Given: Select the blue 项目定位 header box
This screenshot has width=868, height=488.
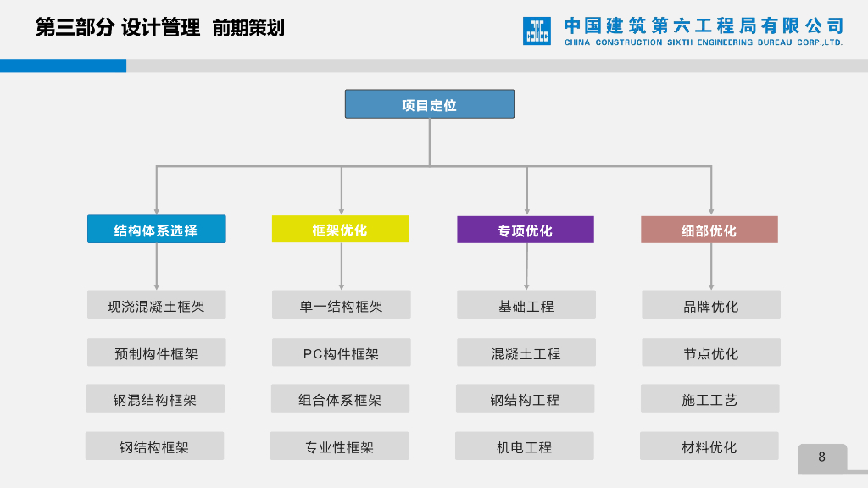Looking at the screenshot, I should pos(429,103).
